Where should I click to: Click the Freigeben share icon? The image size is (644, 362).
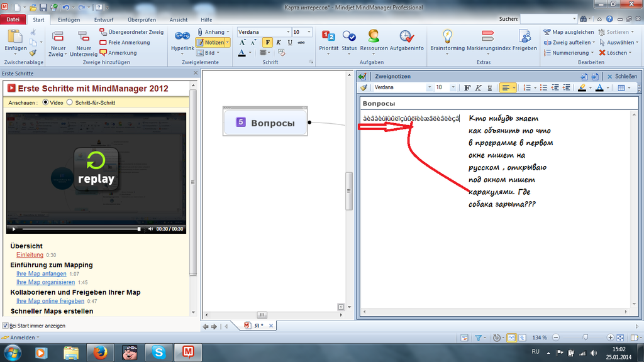pyautogui.click(x=525, y=38)
